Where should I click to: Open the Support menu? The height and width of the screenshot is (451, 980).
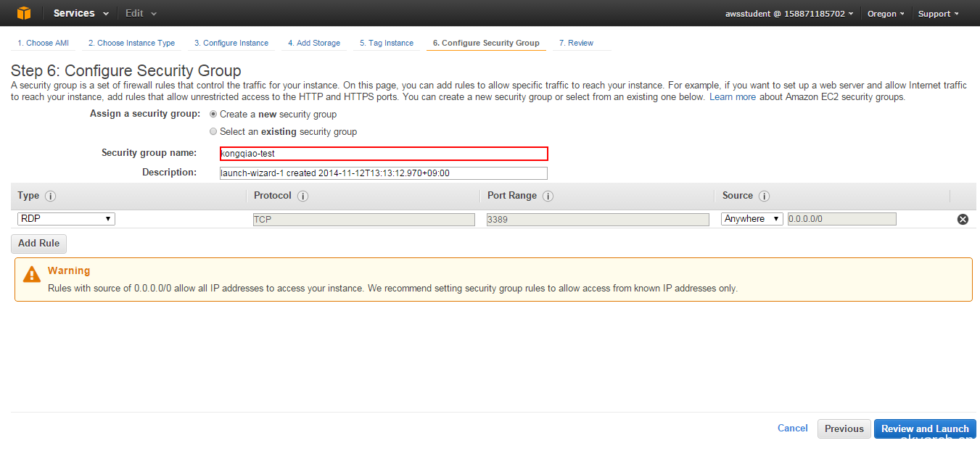938,14
